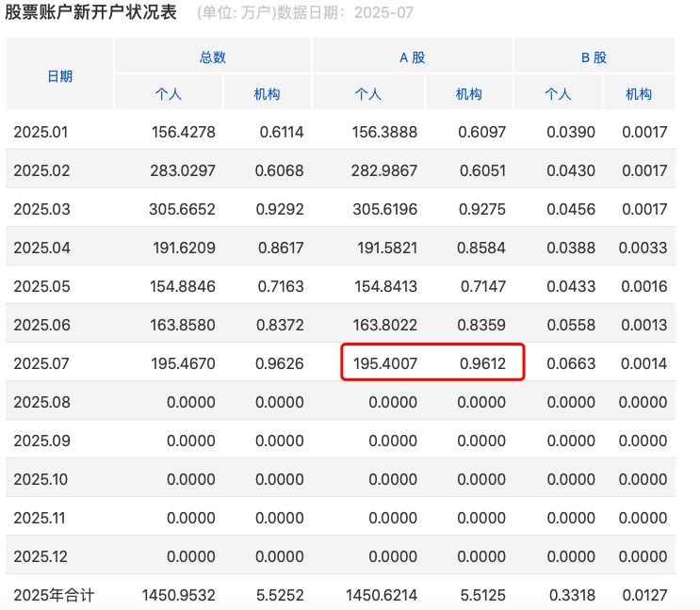Select 个人 sub-header under B 股
Screen dimensions: 700x610
[559, 94]
